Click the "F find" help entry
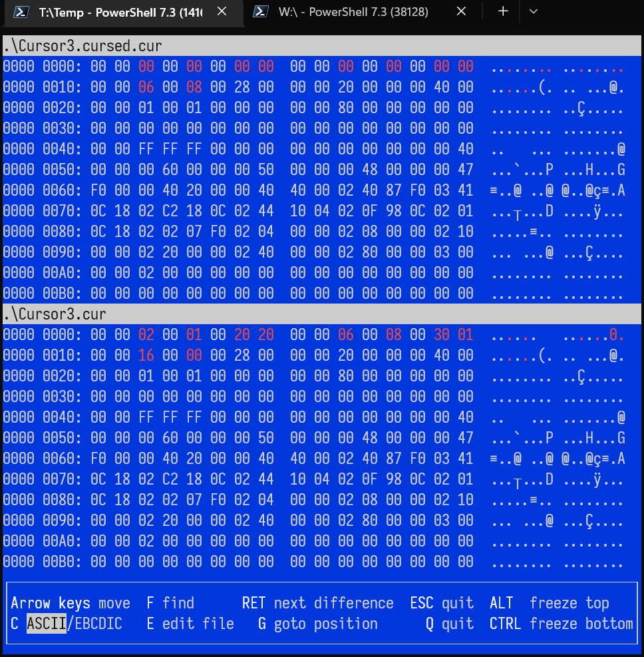This screenshot has height=657, width=644. pyautogui.click(x=170, y=603)
